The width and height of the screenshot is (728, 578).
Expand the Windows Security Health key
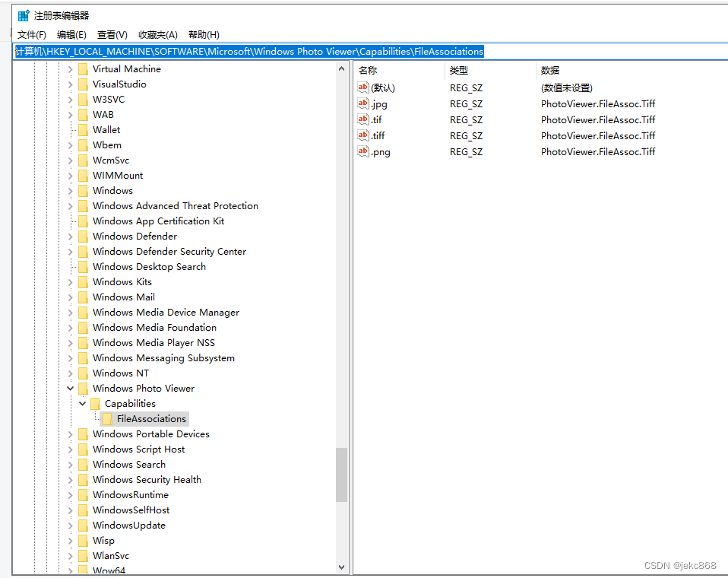pyautogui.click(x=70, y=480)
